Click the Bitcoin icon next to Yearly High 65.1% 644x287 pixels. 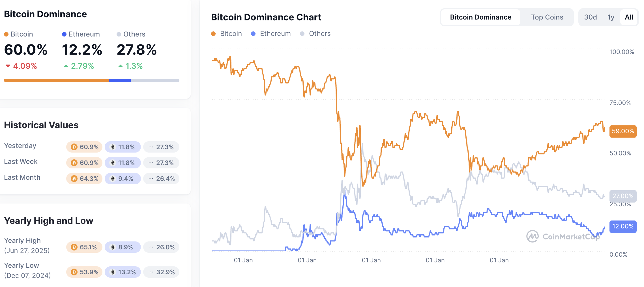click(x=74, y=247)
